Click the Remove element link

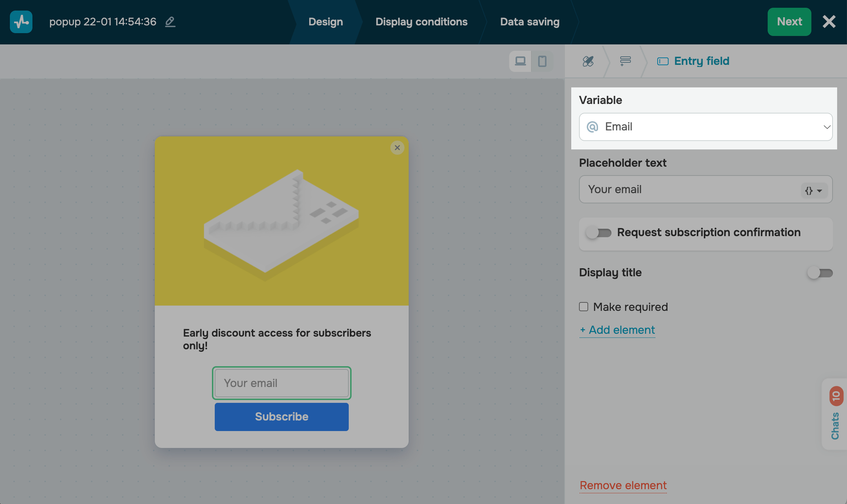[x=623, y=485]
